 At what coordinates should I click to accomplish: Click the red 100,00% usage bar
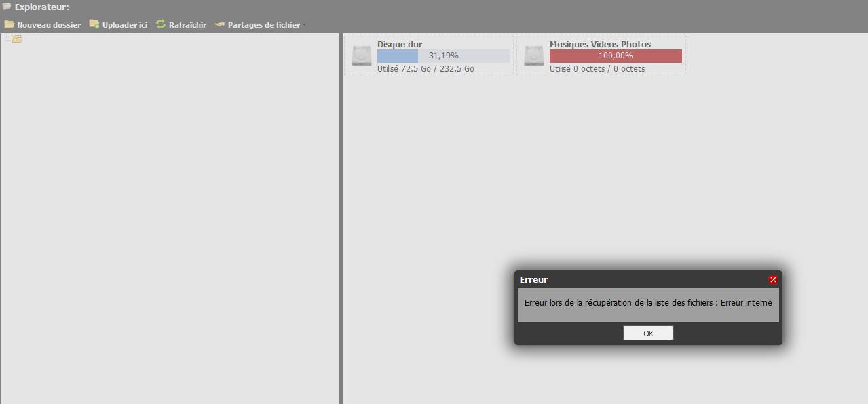[x=616, y=56]
